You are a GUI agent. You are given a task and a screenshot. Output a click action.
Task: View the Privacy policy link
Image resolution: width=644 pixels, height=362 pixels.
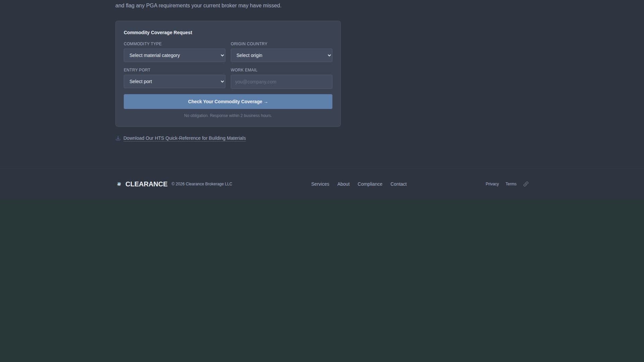(492, 184)
